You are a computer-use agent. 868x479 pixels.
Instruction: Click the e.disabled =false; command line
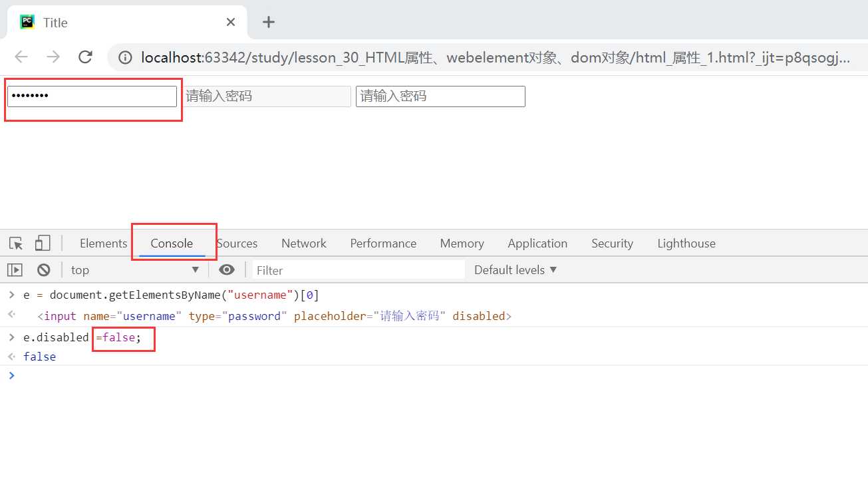pyautogui.click(x=82, y=338)
